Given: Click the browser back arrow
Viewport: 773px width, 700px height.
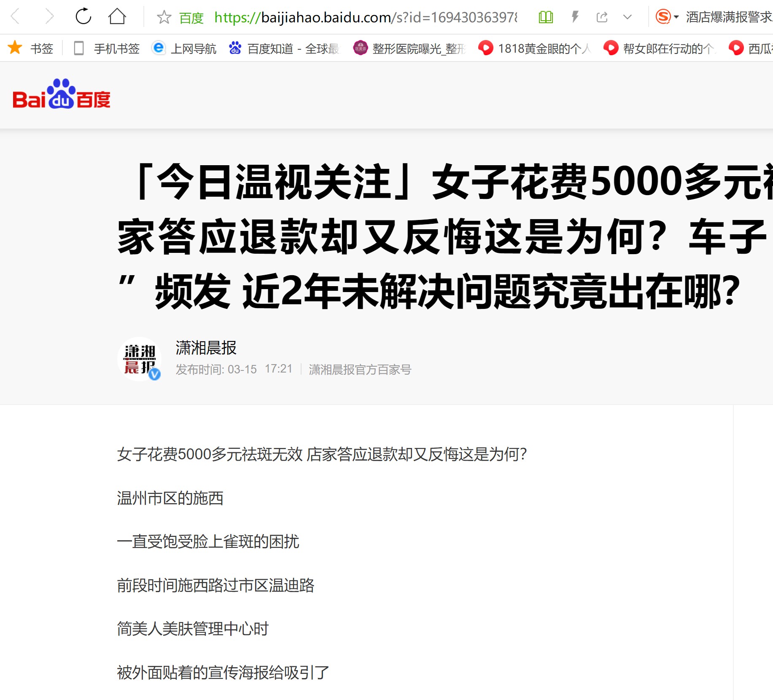Looking at the screenshot, I should coord(15,17).
